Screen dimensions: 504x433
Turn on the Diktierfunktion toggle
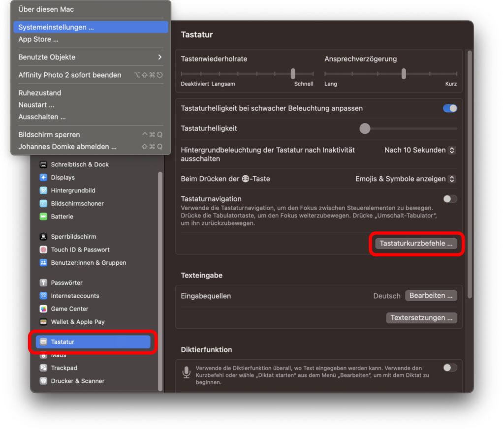pyautogui.click(x=450, y=368)
